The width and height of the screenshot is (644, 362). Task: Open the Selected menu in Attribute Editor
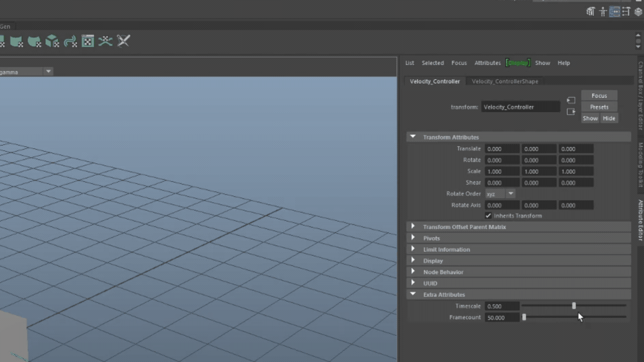click(x=433, y=63)
